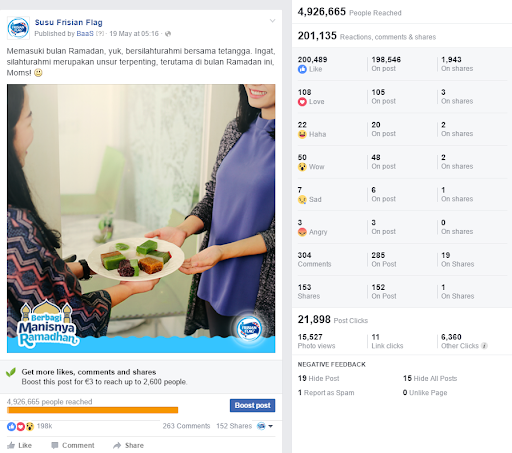The height and width of the screenshot is (453, 512).
Task: Click the Boost post button
Action: (x=252, y=405)
